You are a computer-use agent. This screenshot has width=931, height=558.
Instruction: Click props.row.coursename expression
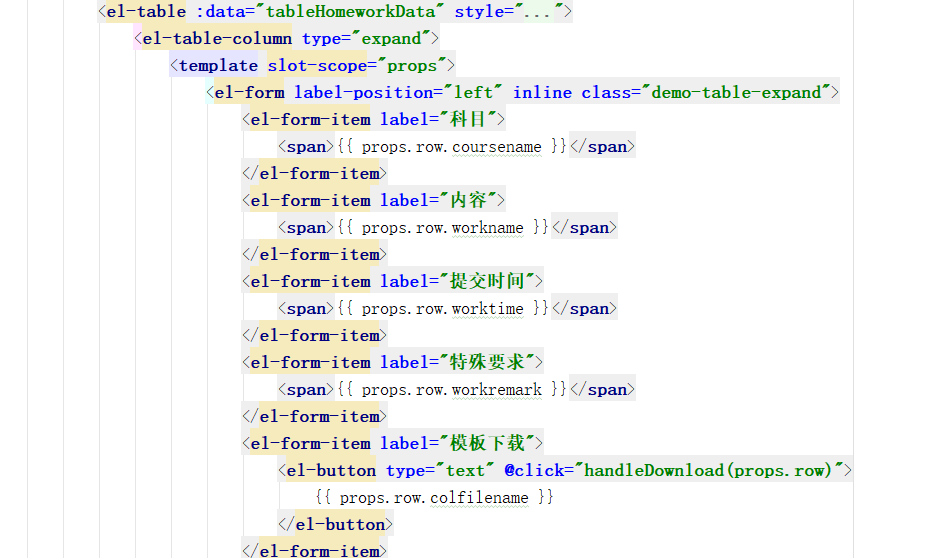pyautogui.click(x=450, y=147)
